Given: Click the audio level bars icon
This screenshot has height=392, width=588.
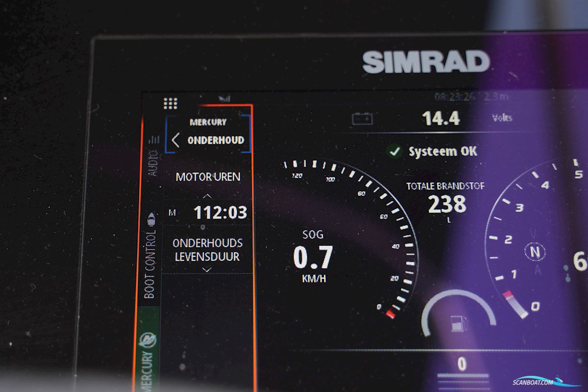Looking at the screenshot, I should point(154,140).
